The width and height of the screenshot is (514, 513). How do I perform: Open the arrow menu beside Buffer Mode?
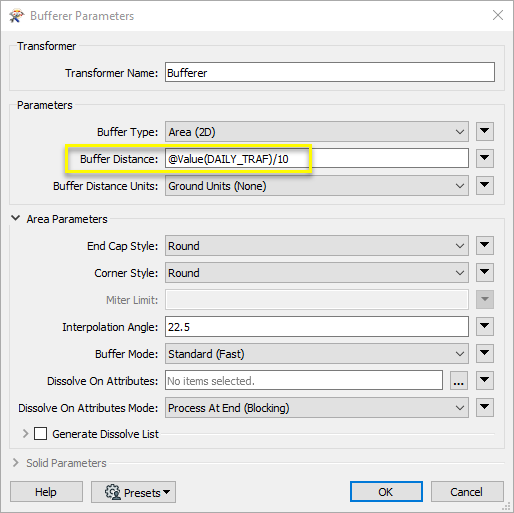(485, 354)
